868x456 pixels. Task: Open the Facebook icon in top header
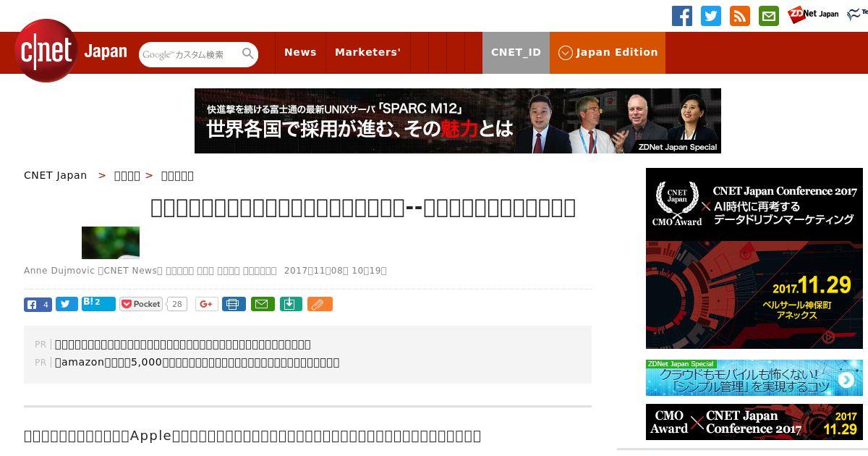tap(682, 16)
